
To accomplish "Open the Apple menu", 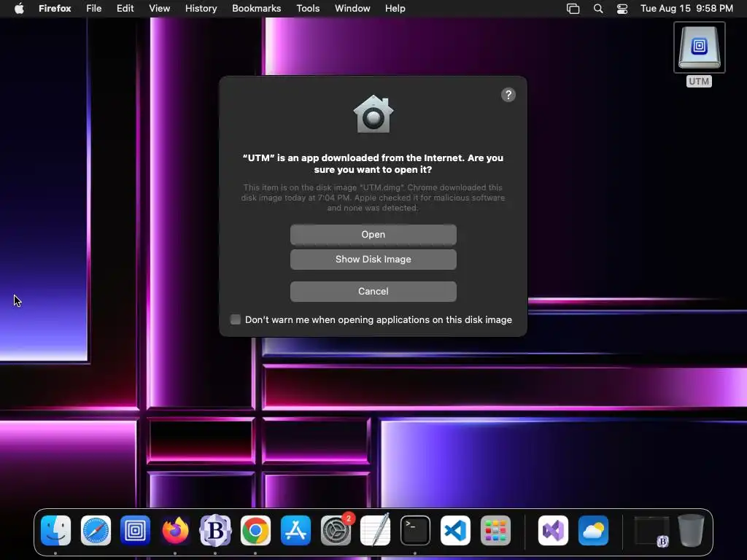I will pos(19,9).
